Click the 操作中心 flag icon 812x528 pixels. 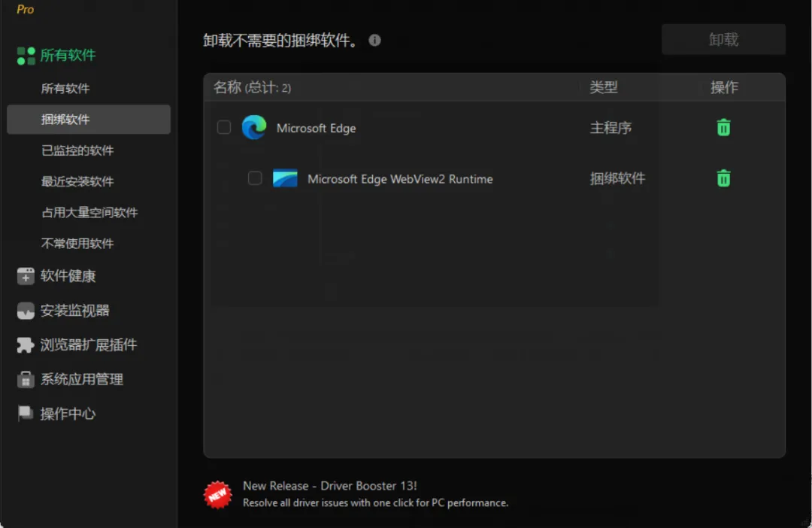point(25,414)
